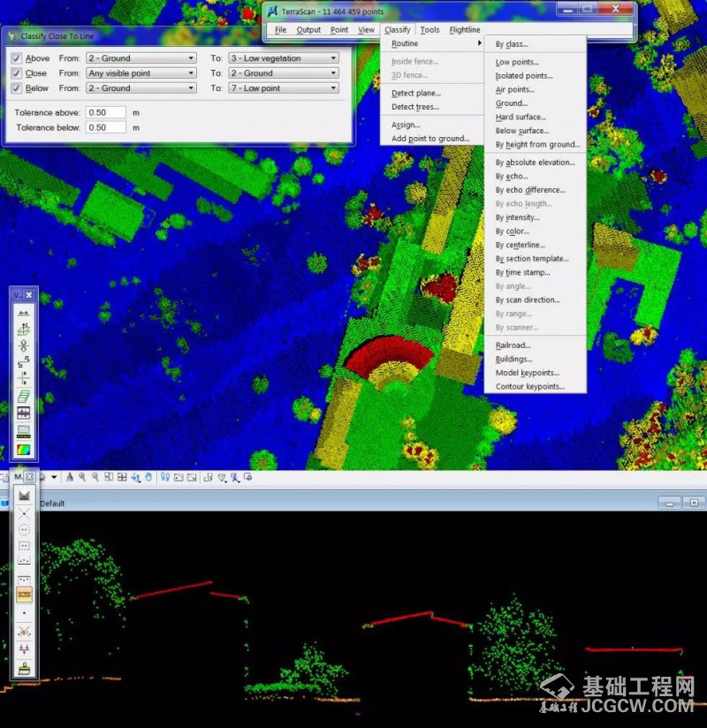
Task: Expand the 'Any visible point' From dropdown
Action: (x=140, y=73)
